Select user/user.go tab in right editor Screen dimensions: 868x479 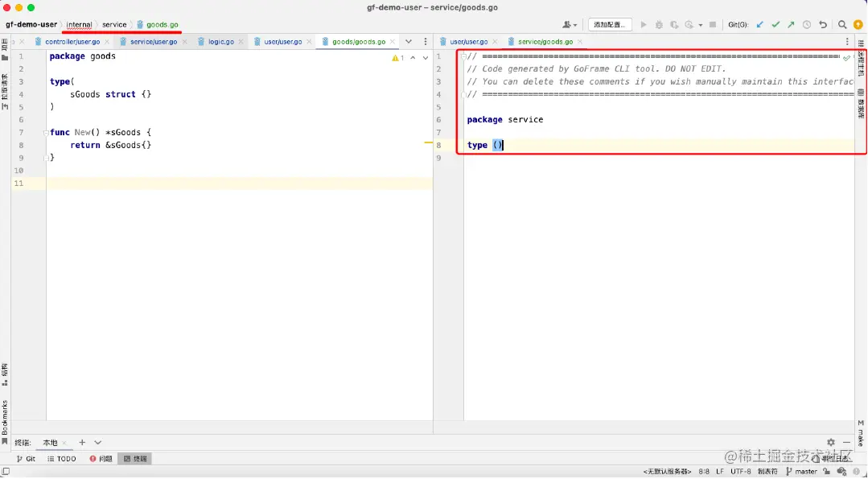[469, 42]
